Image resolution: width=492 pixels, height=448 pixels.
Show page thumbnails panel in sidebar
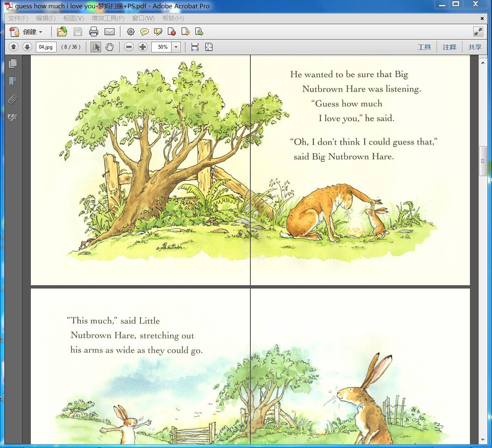(x=12, y=64)
